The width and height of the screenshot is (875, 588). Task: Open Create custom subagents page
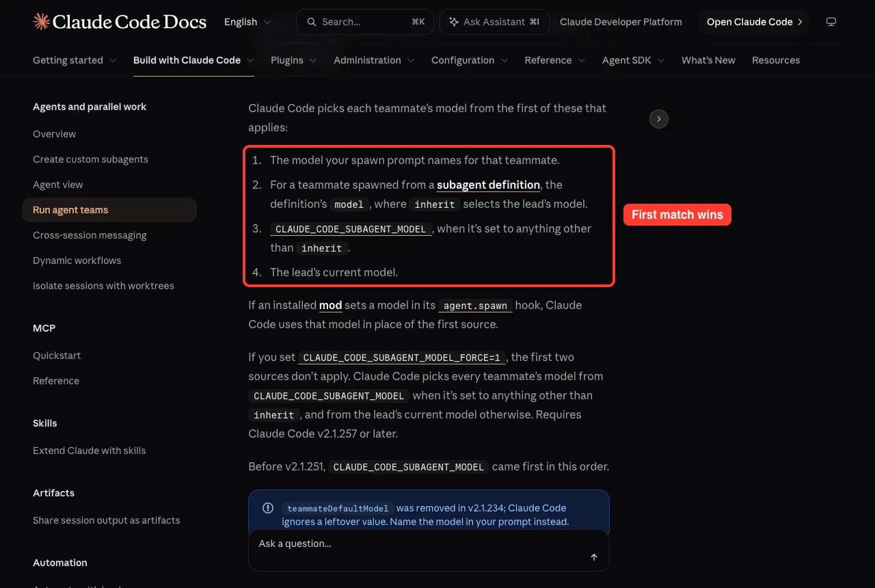click(x=90, y=159)
